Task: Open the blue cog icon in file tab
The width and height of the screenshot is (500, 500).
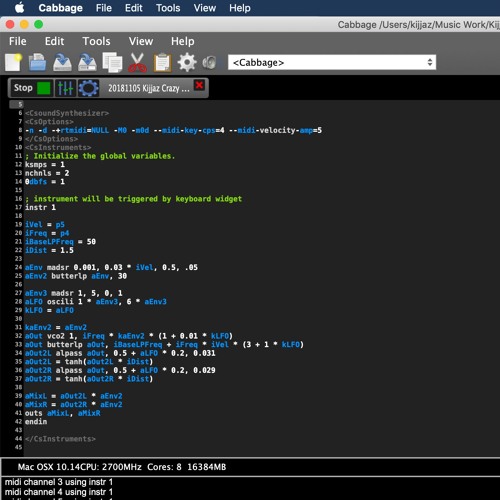Action: (88, 88)
